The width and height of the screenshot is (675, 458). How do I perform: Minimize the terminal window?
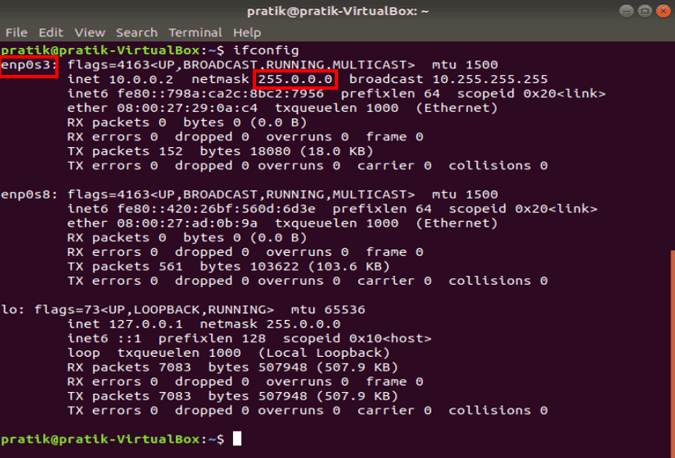[626, 11]
